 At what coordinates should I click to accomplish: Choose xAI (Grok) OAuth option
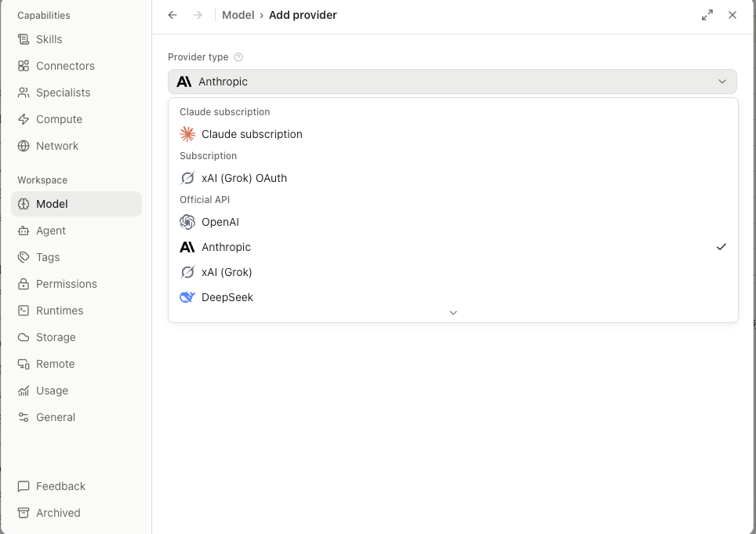click(x=453, y=178)
